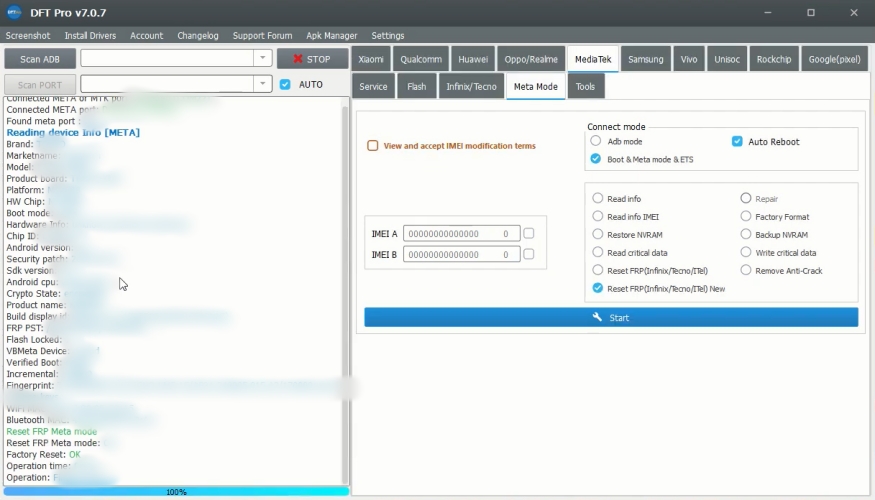Select Adb mode connect option
Screen dimensions: 875x500
(596, 141)
